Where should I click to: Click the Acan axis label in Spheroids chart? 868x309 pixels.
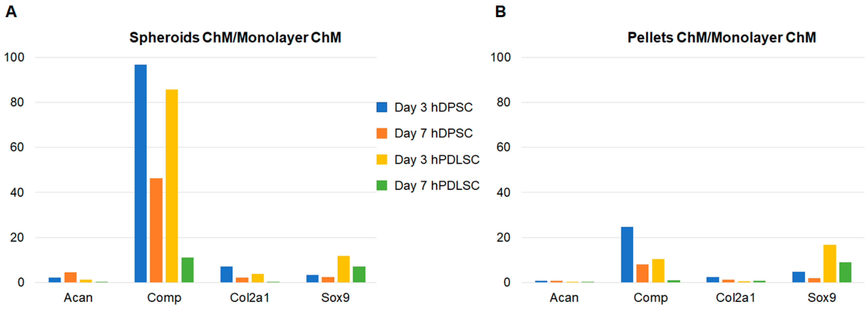pos(78,298)
